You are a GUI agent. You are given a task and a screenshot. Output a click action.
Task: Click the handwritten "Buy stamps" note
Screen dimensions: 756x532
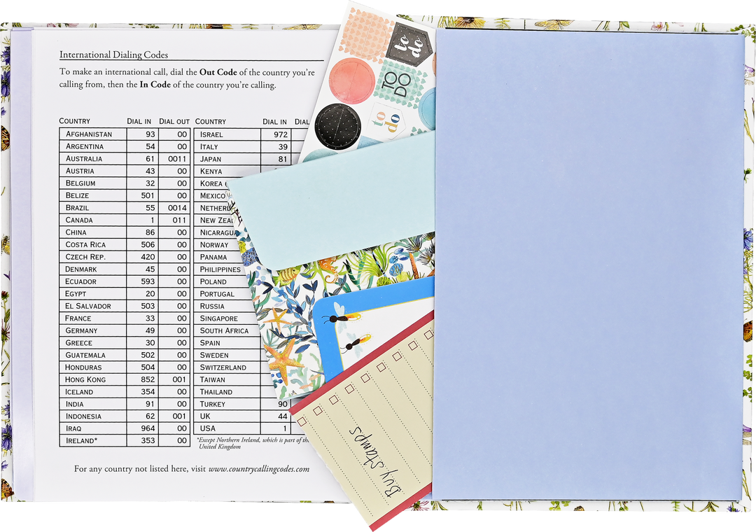pyautogui.click(x=375, y=461)
